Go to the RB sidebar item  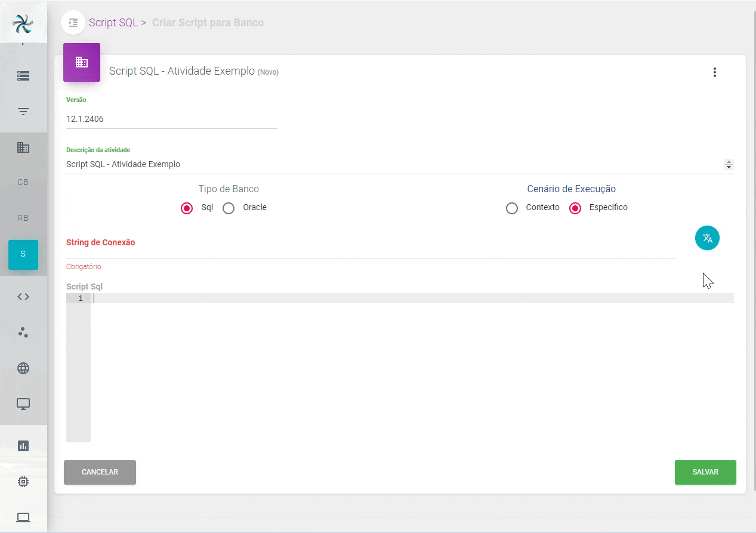point(23,218)
